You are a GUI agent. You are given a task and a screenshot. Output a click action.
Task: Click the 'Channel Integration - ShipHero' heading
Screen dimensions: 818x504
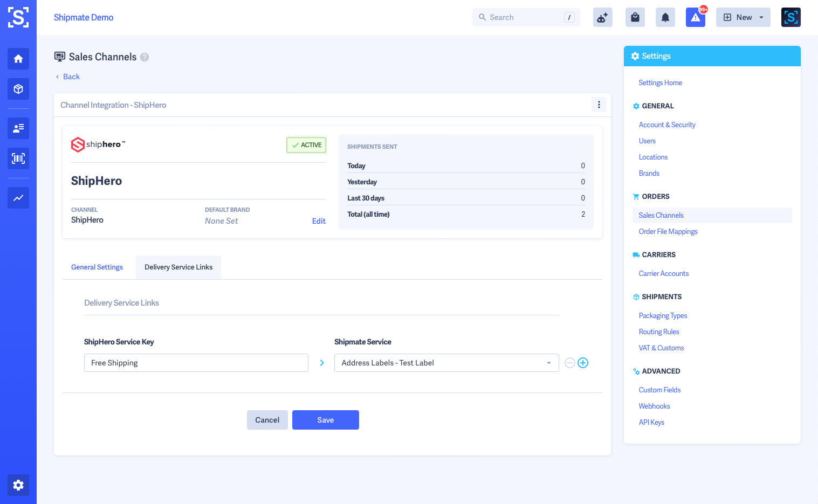113,105
